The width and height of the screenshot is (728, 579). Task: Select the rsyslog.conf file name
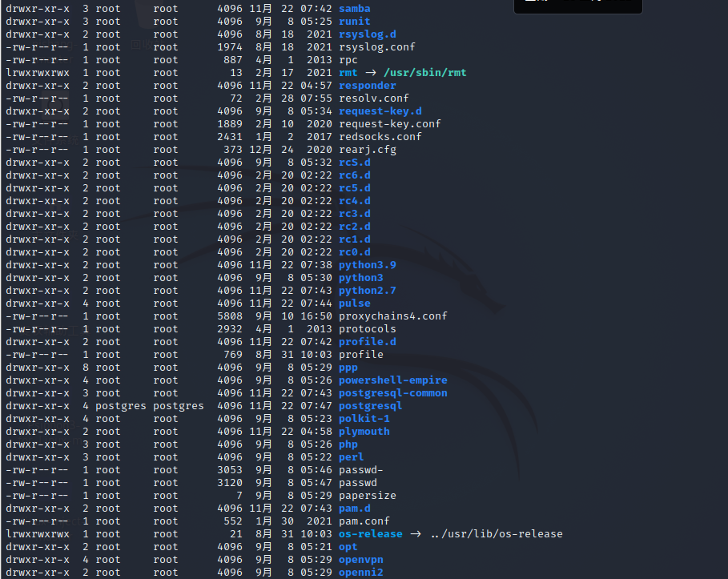[376, 47]
